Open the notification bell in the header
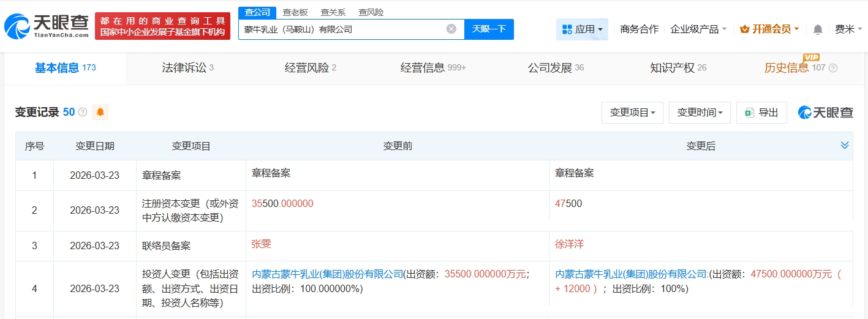The image size is (868, 319). [x=818, y=29]
